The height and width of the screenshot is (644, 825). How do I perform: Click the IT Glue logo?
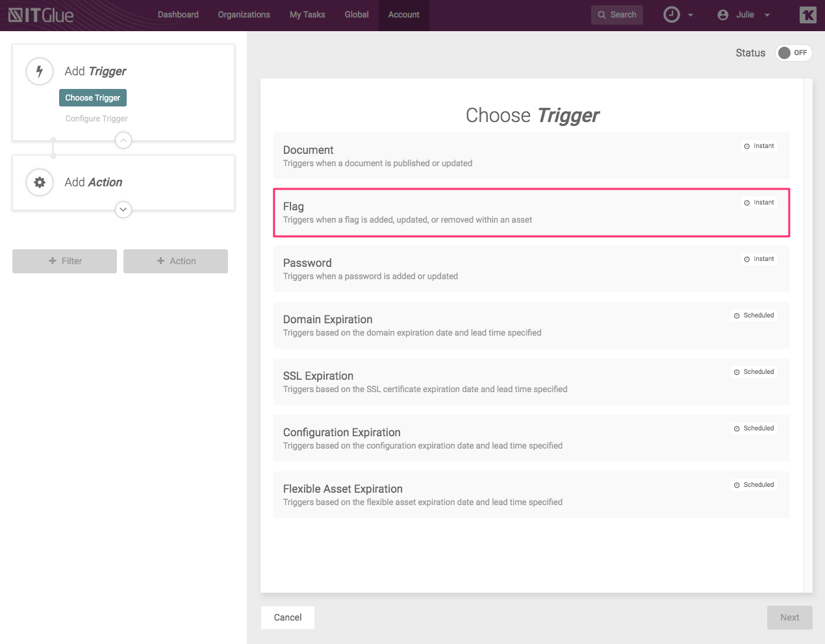click(x=41, y=15)
